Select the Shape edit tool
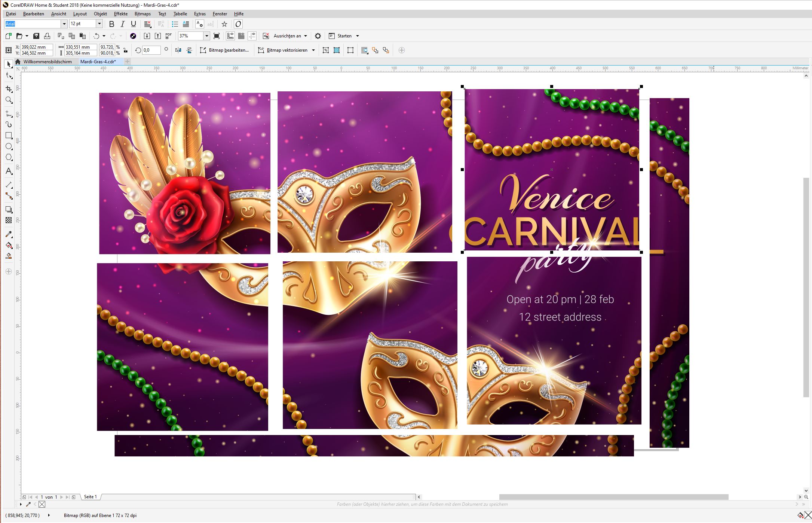 tap(9, 76)
